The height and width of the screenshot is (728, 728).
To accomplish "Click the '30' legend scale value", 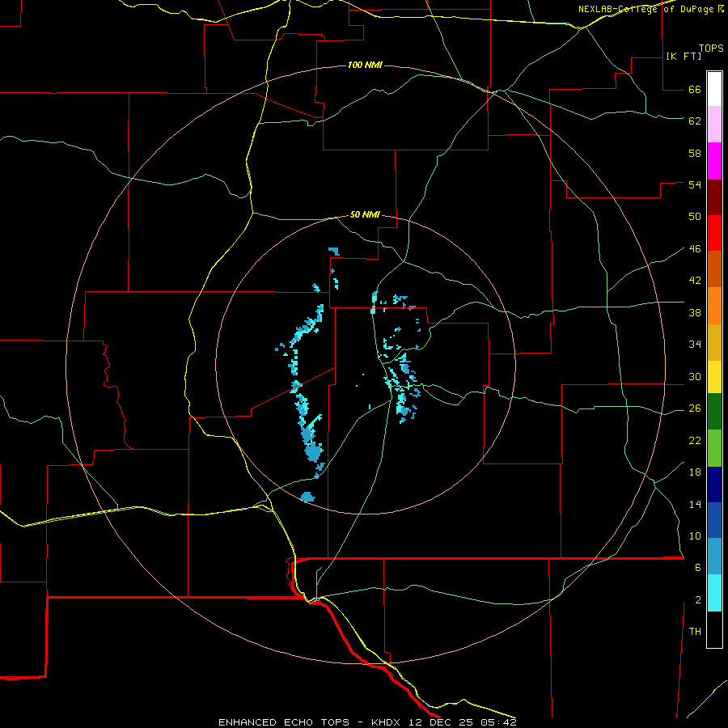I will (x=695, y=376).
